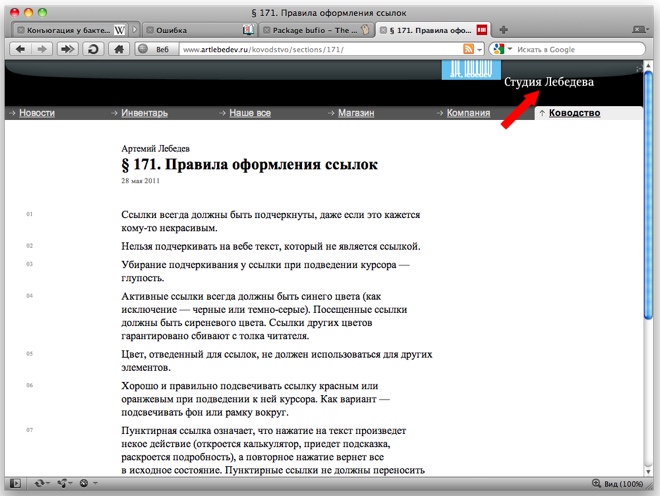Click the Opera Unite icon in status bar
This screenshot has width=660, height=496.
coord(62,483)
